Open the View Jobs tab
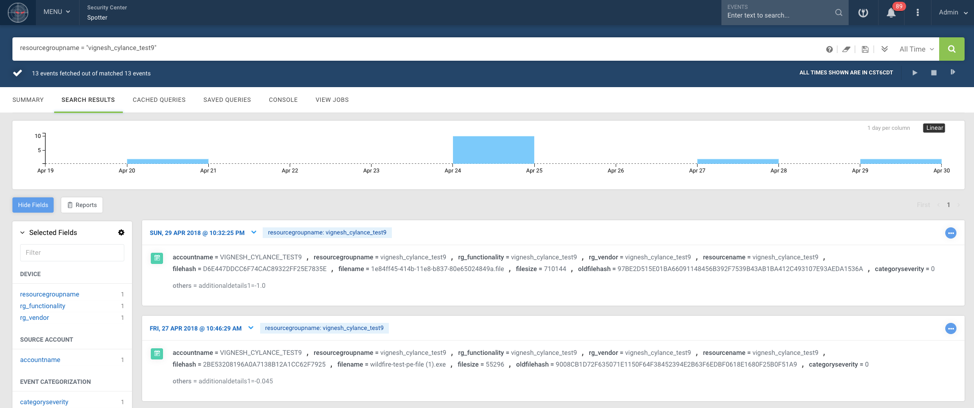This screenshot has height=408, width=974. coord(332,100)
